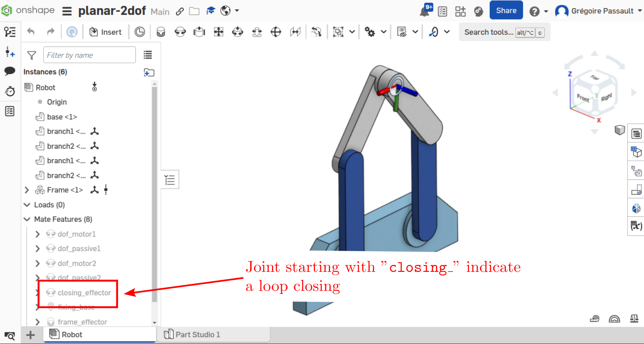Image resolution: width=644 pixels, height=344 pixels.
Task: Expand the Frame <1> subassembly
Action: coord(27,190)
